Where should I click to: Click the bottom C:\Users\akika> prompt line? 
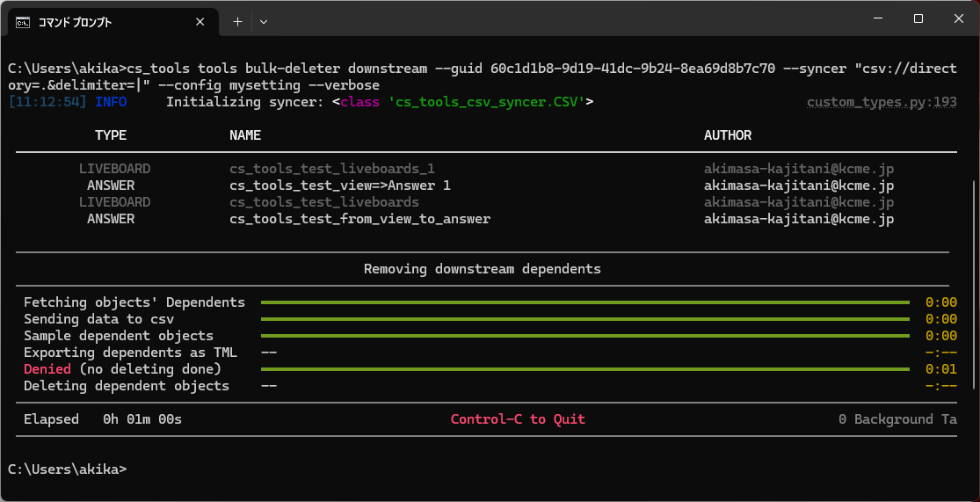tap(67, 469)
